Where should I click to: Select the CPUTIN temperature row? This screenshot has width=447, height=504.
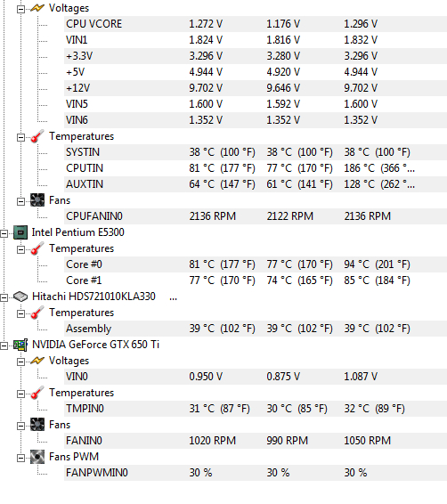256,168
